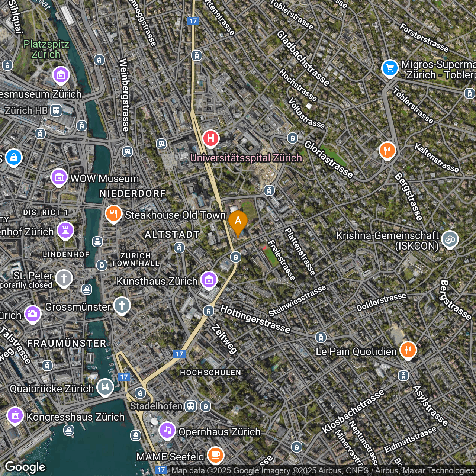Click the Hottingerstrasse street label
Screen dimensions: 476x476
[x=255, y=319]
